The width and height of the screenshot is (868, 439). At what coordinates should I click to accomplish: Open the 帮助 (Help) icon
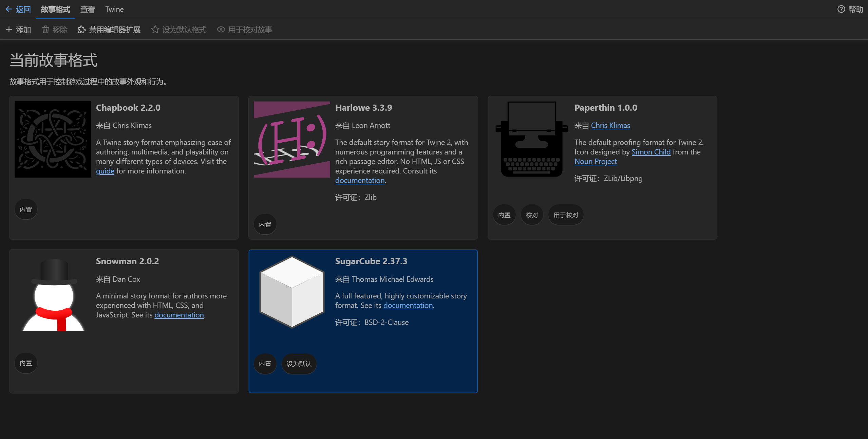841,9
